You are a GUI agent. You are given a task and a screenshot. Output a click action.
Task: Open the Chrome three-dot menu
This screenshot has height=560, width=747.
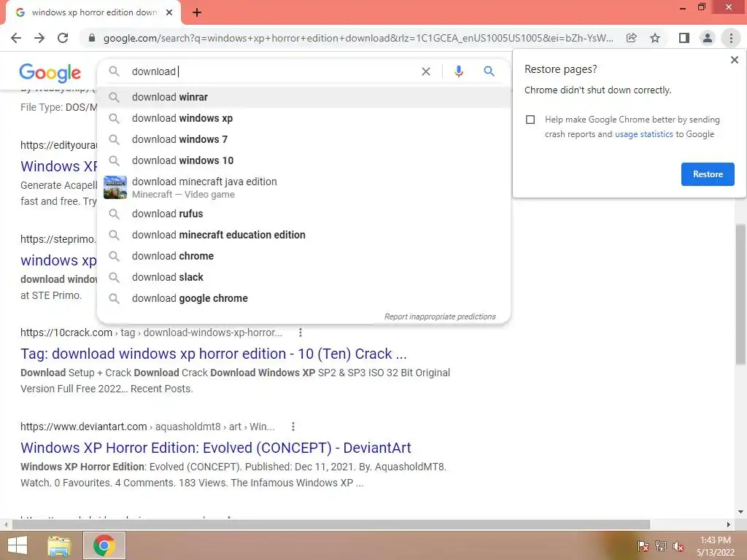click(731, 38)
